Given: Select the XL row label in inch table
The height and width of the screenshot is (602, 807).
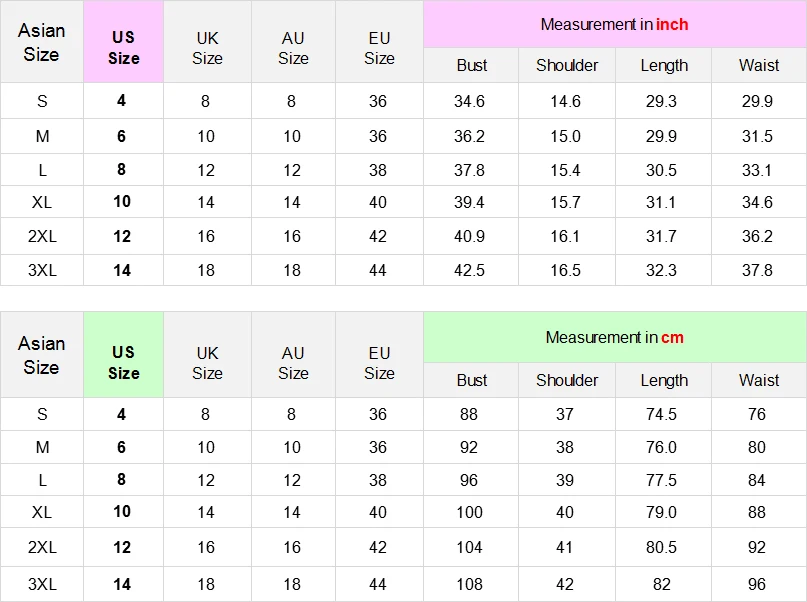Looking at the screenshot, I should [41, 202].
